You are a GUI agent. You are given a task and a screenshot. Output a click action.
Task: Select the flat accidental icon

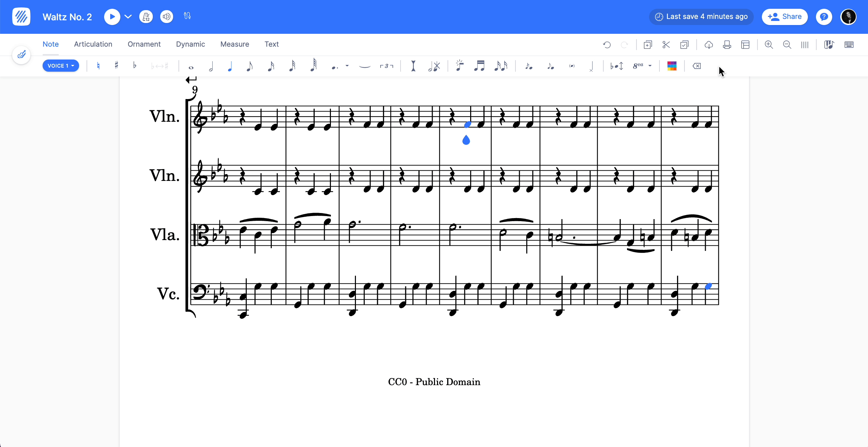point(134,66)
